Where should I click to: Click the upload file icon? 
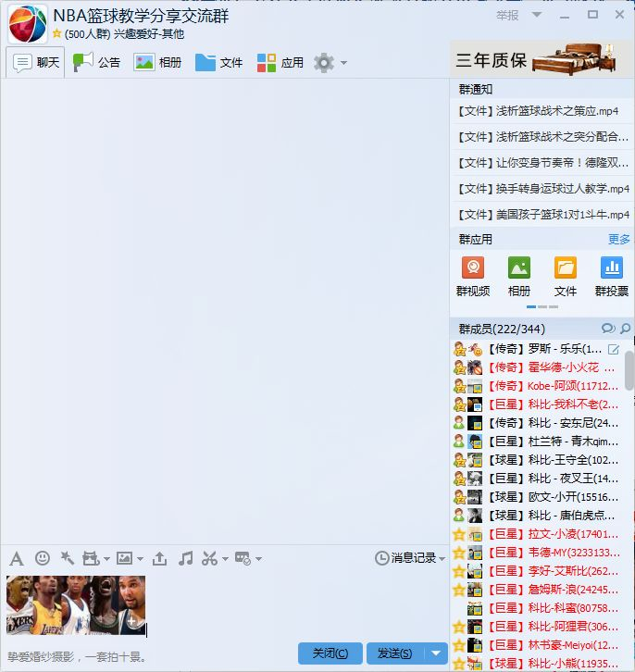tap(159, 558)
